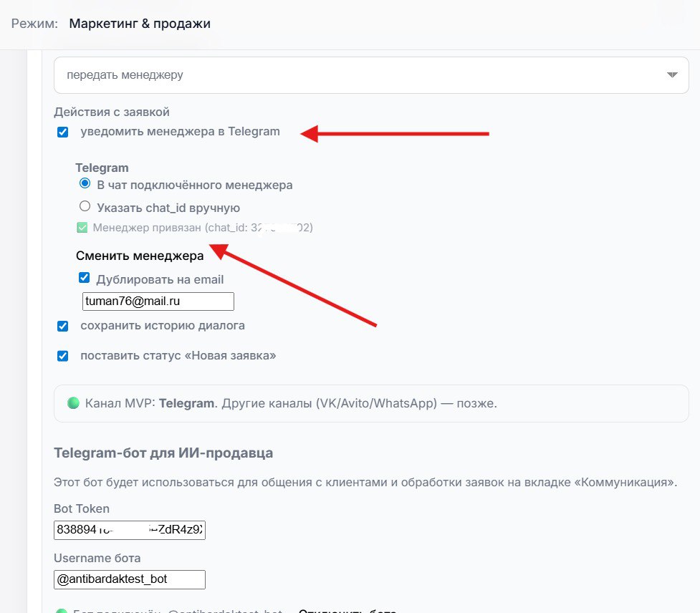
Task: Disable the "Дублировать на email" checkbox
Action: [85, 279]
